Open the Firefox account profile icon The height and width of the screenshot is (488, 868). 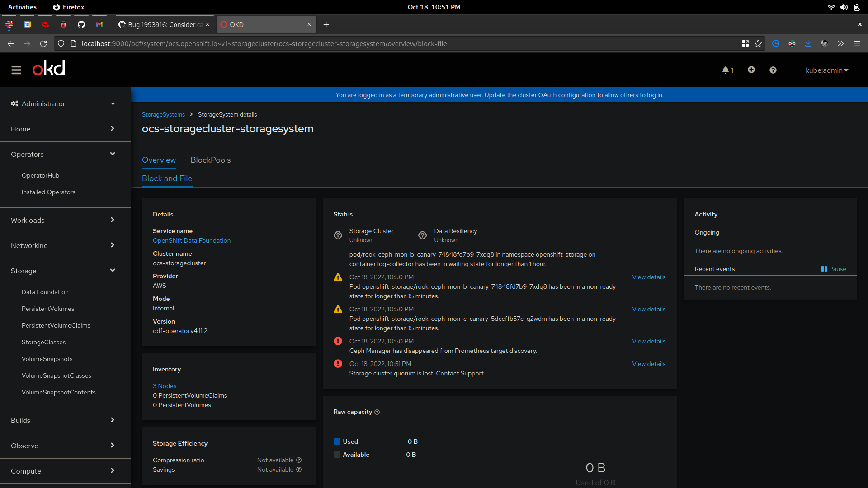(x=824, y=43)
